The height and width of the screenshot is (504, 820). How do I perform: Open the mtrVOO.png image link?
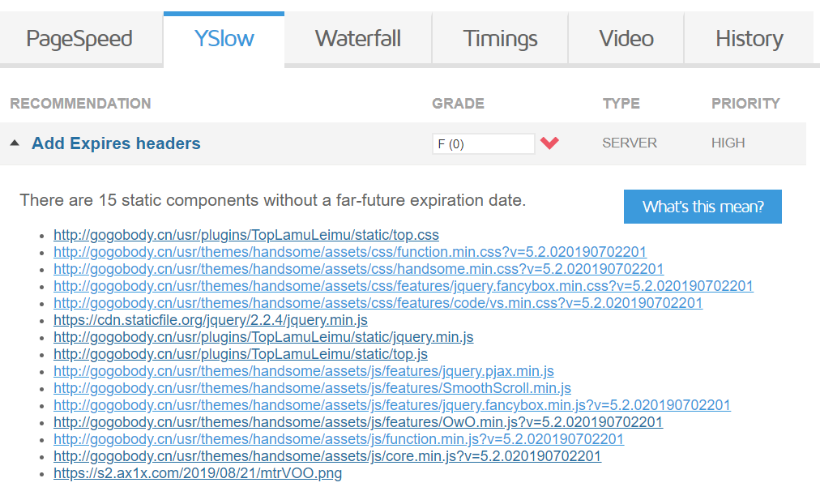pyautogui.click(x=198, y=473)
